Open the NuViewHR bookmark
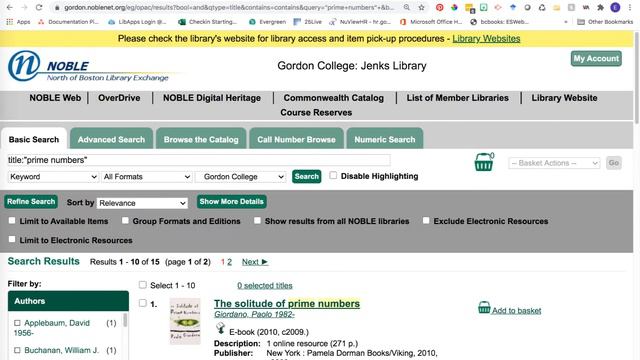This screenshot has width=640, height=360. (360, 22)
